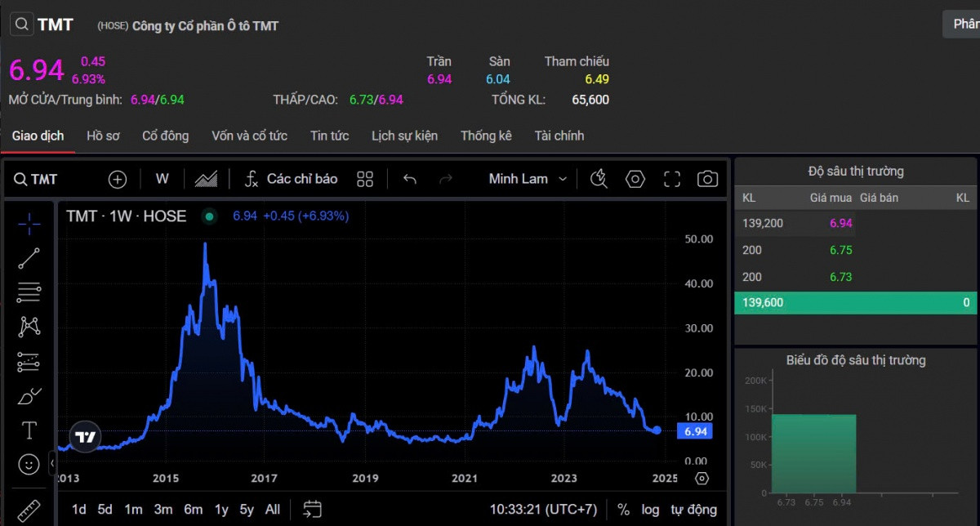The width and height of the screenshot is (980, 526).
Task: Switch to the Tài chính tab
Action: tap(559, 136)
